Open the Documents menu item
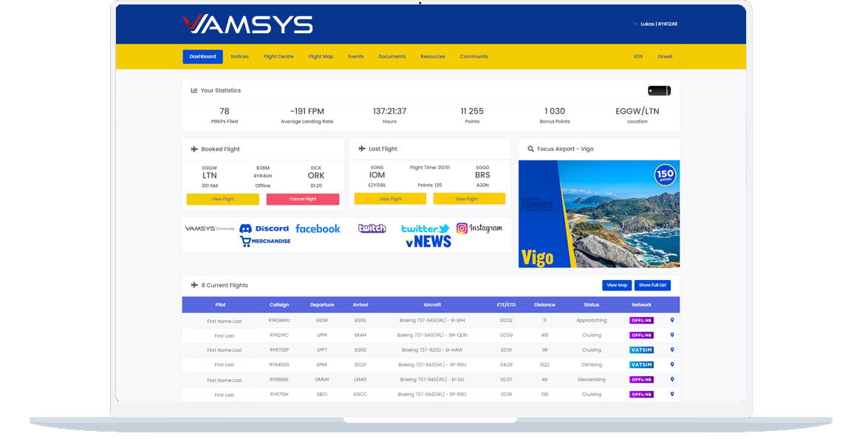The height and width of the screenshot is (439, 868). (392, 56)
